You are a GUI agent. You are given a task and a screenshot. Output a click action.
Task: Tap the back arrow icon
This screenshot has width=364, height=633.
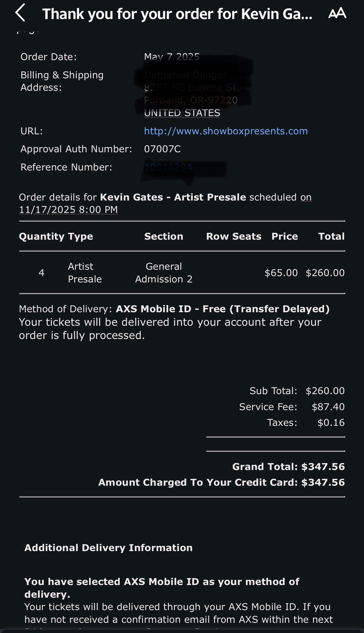[20, 13]
